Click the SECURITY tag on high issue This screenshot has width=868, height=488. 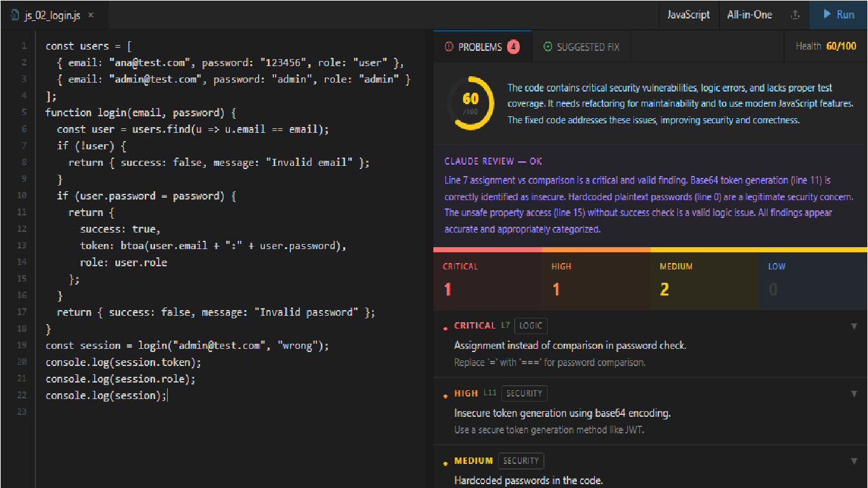coord(524,393)
